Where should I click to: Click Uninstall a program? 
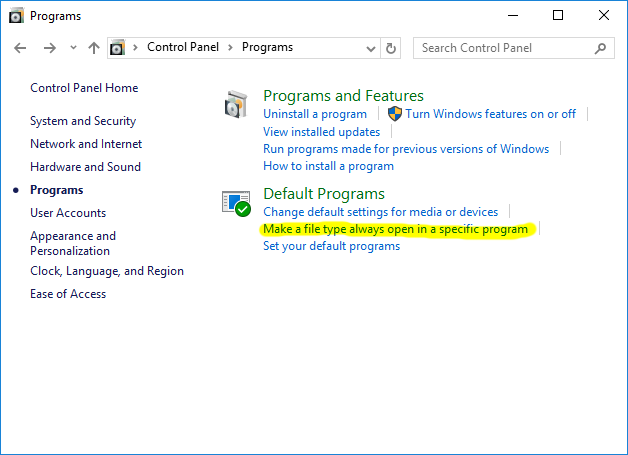[x=315, y=114]
